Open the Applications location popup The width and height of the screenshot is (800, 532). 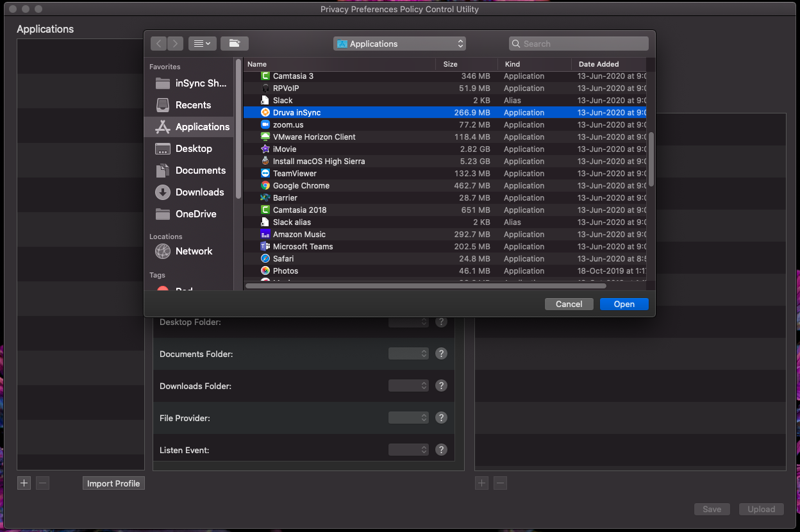point(399,44)
